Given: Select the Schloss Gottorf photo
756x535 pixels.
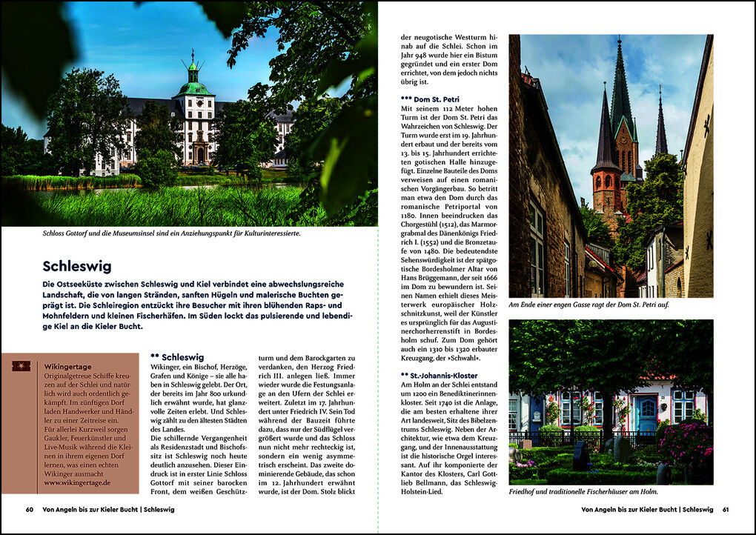Looking at the screenshot, I should click(190, 114).
